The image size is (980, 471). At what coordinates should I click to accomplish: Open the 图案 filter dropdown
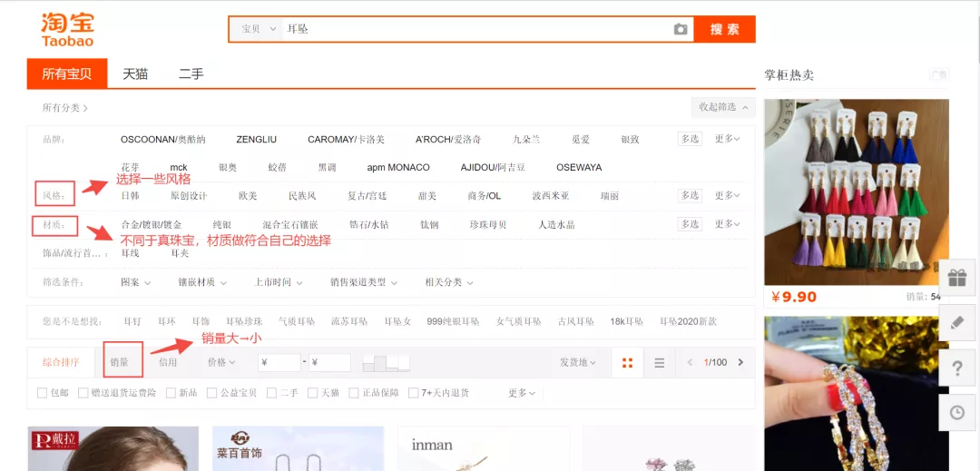135,282
